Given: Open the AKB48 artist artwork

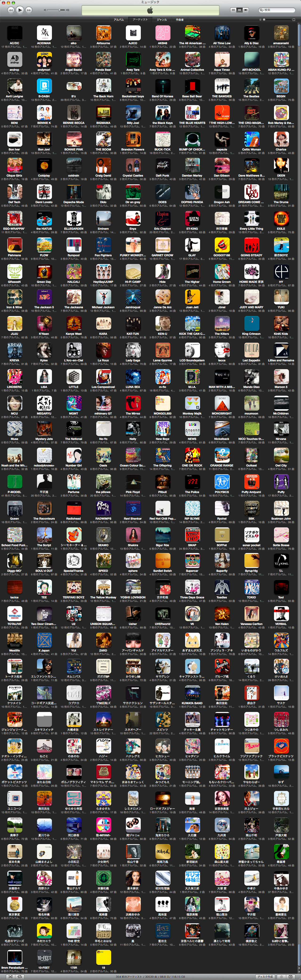Looking at the screenshot, I should 162,33.
